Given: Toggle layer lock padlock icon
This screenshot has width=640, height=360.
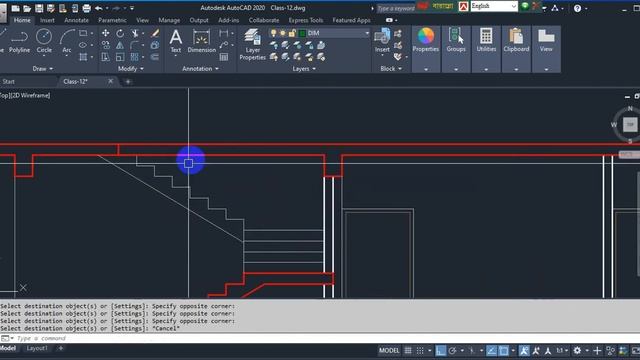Looking at the screenshot, I should click(x=292, y=33).
